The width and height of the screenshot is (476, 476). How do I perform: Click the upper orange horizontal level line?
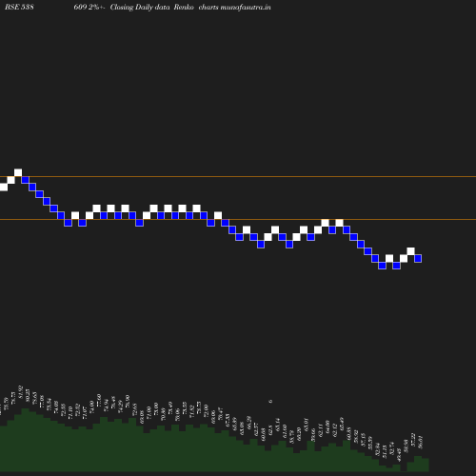coord(238,176)
